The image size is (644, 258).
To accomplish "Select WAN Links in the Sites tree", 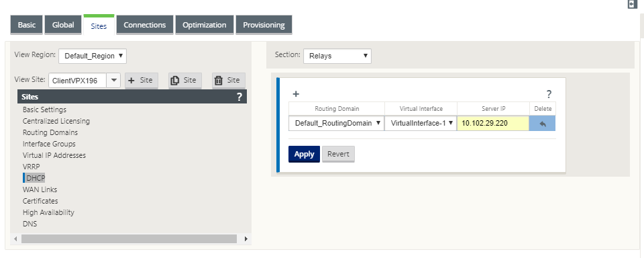I will tap(40, 189).
